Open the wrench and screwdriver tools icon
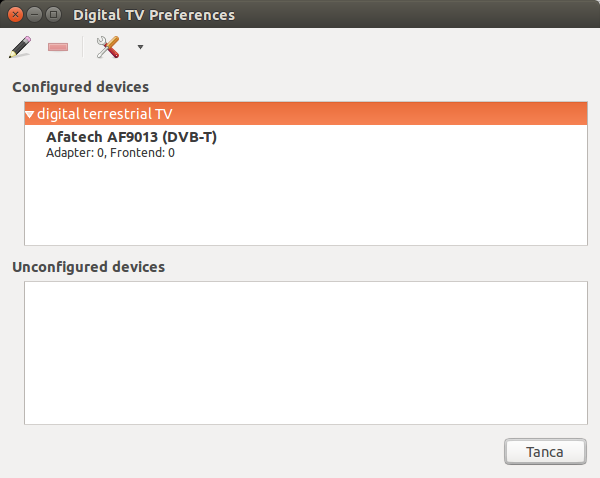The width and height of the screenshot is (600, 478). coord(107,47)
